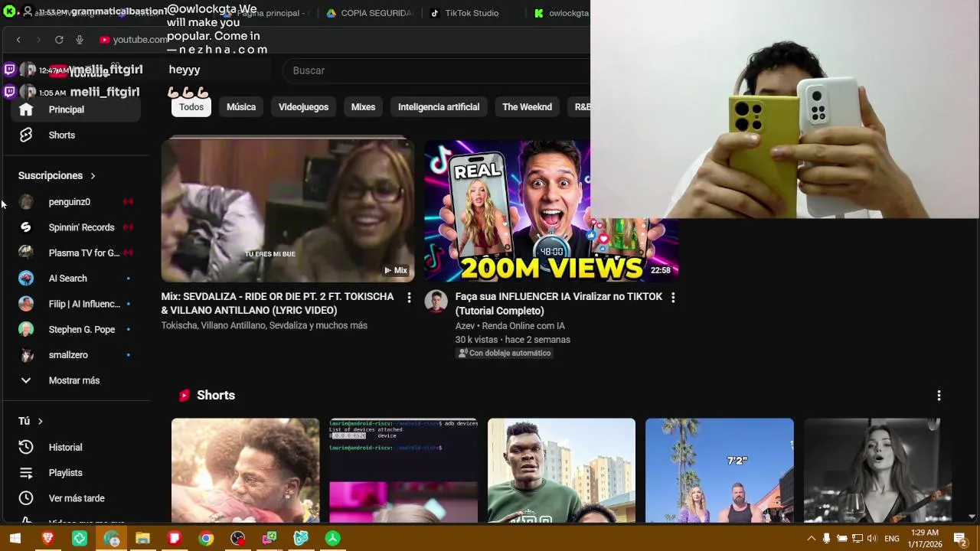Open Windows Start menu
980x551 pixels.
15,539
